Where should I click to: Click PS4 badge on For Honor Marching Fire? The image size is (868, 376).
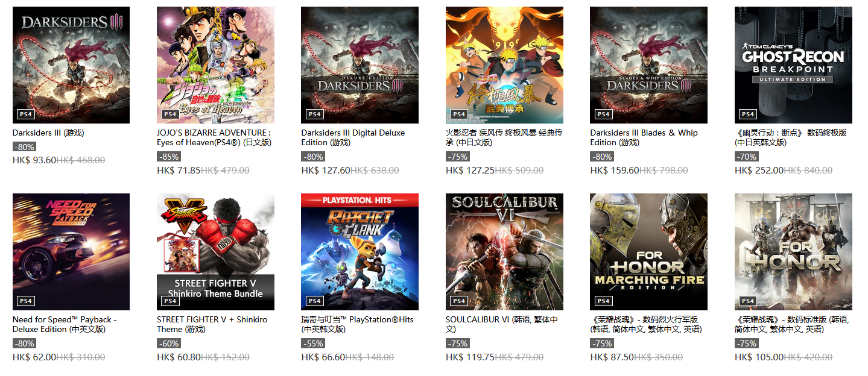coord(603,301)
